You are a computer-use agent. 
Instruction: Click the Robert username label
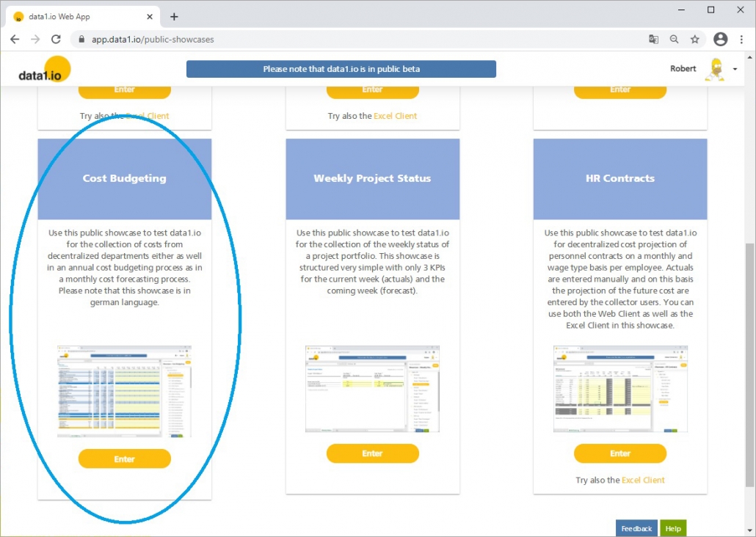point(683,68)
